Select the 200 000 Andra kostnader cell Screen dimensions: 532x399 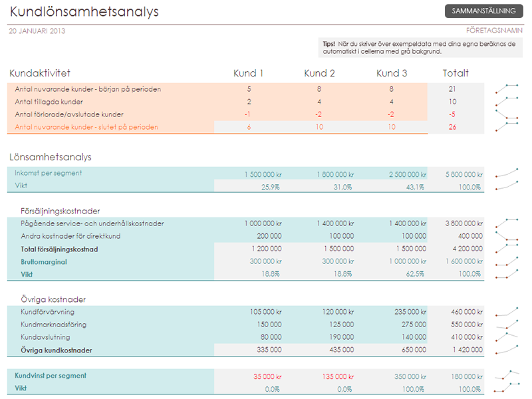[x=269, y=236]
